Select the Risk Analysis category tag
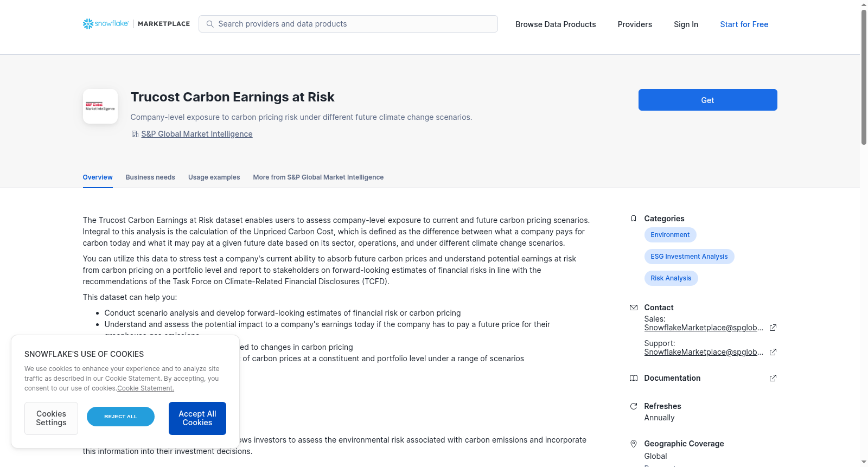This screenshot has height=467, width=868. (671, 278)
